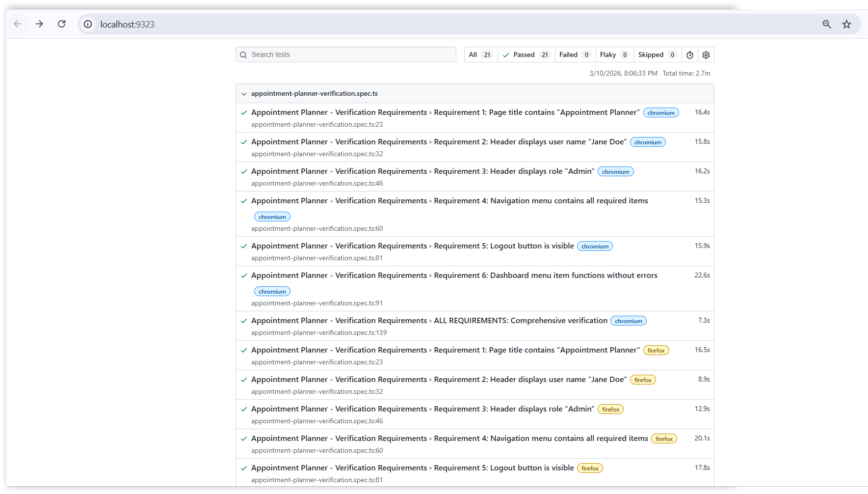Screen dimensions: 868x494
Task: Open Requirement 6 Dashboard menu chromium test
Action: [454, 275]
